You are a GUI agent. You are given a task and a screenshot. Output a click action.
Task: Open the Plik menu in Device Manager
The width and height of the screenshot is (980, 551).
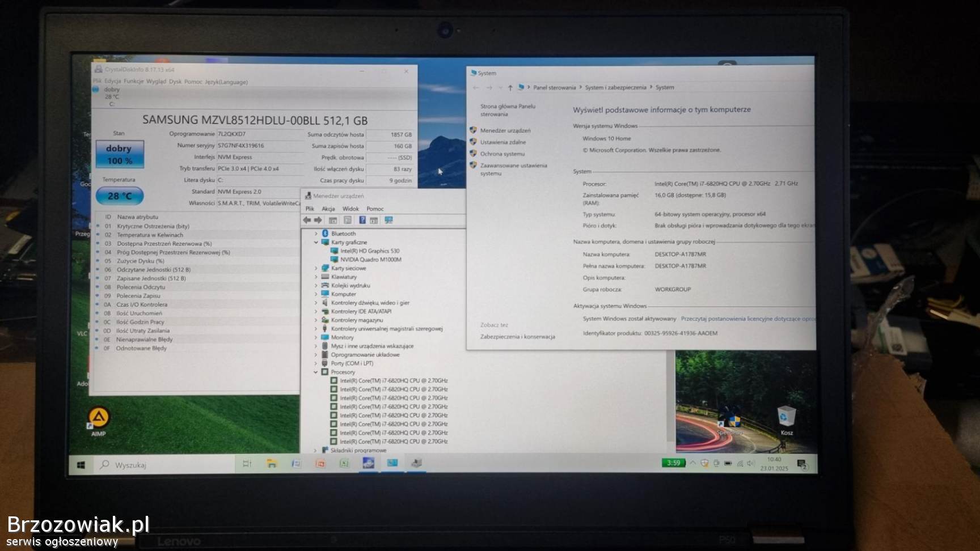pyautogui.click(x=310, y=209)
